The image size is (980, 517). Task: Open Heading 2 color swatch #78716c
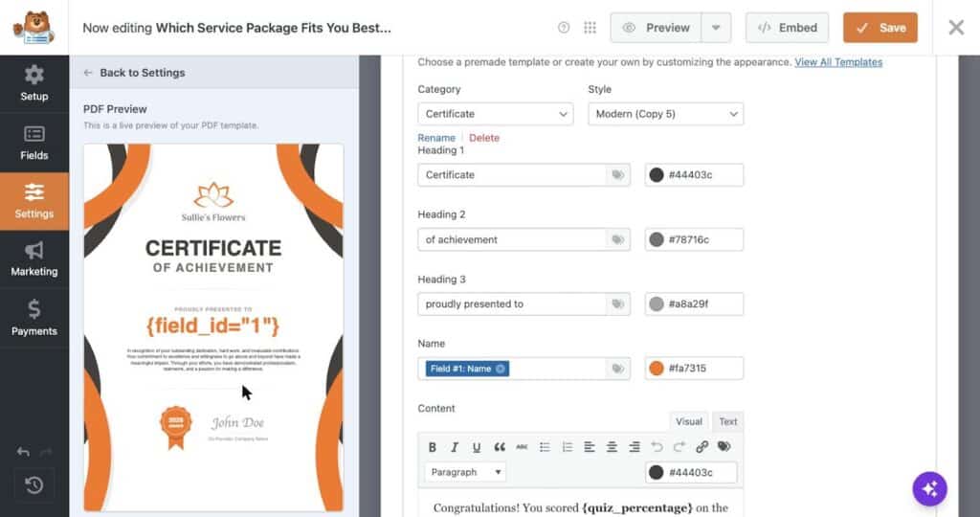(657, 239)
